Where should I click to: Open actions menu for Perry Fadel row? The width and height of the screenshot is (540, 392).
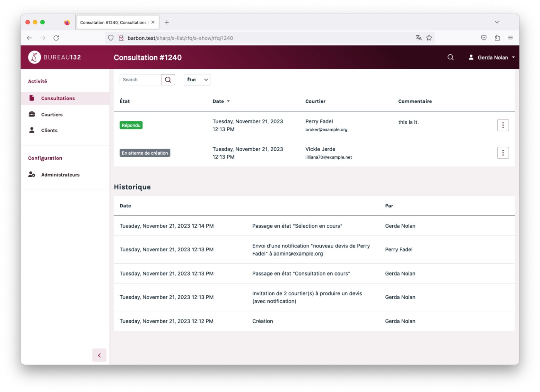pyautogui.click(x=503, y=125)
